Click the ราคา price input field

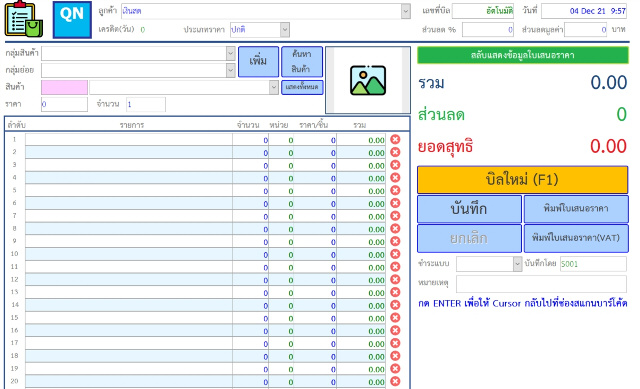(x=64, y=104)
